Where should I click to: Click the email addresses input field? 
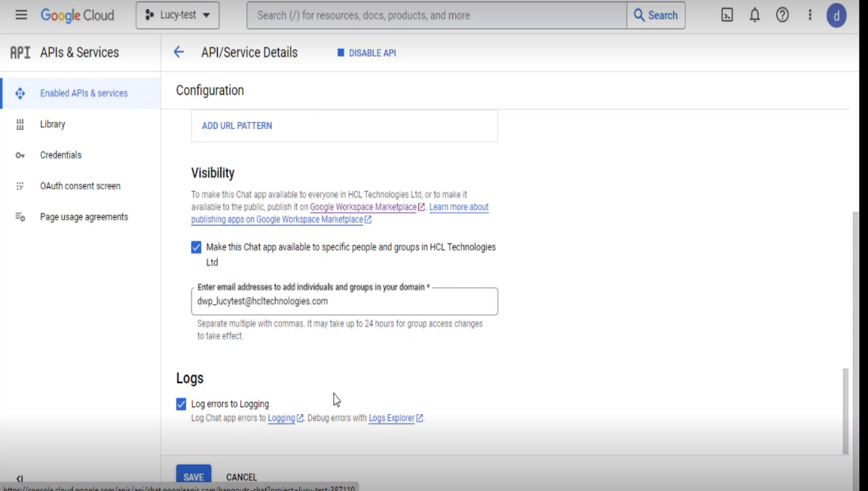[x=344, y=301]
